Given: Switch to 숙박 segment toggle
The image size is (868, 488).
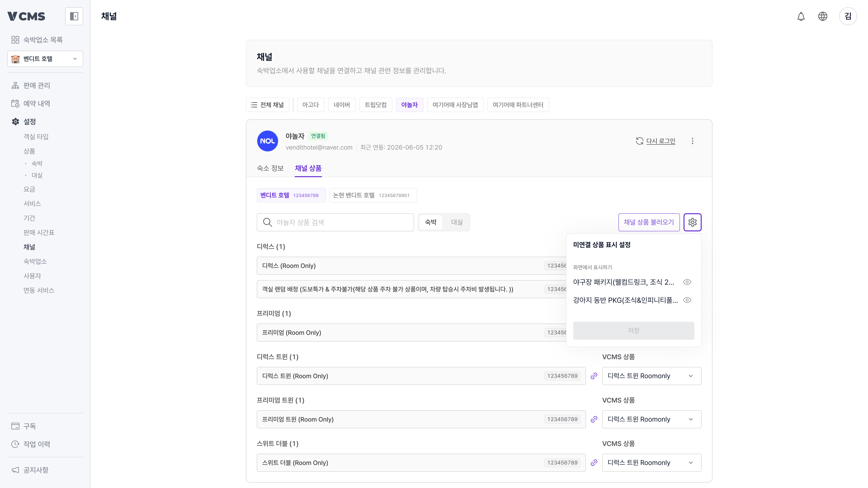Looking at the screenshot, I should click(431, 222).
